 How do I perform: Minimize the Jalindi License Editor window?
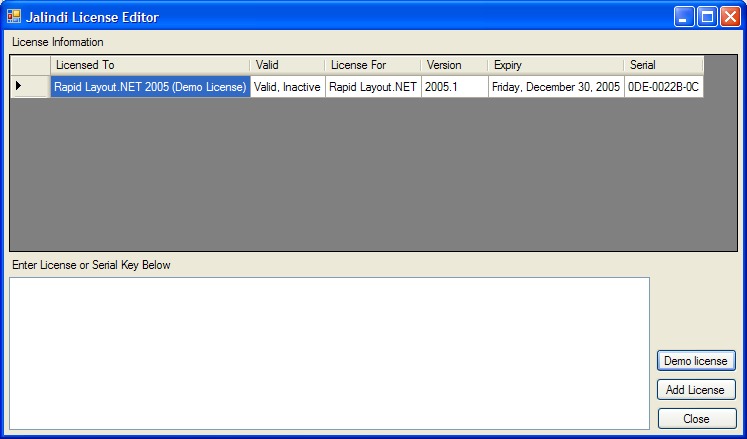(684, 17)
